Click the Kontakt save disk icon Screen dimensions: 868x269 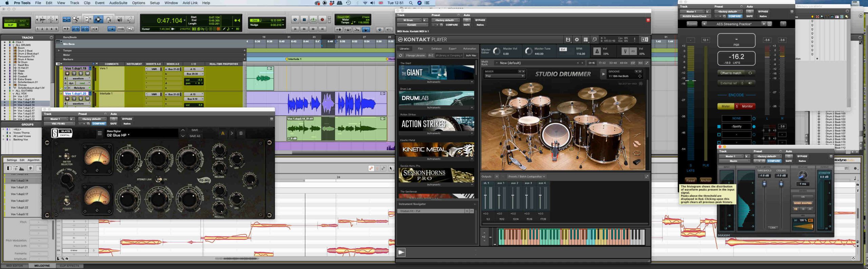(568, 40)
